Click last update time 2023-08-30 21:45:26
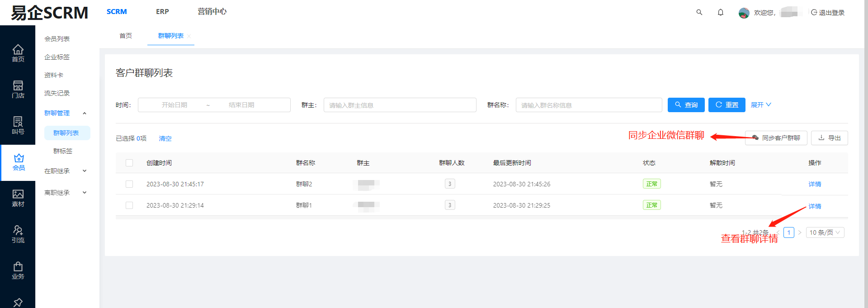The width and height of the screenshot is (868, 308). [522, 184]
